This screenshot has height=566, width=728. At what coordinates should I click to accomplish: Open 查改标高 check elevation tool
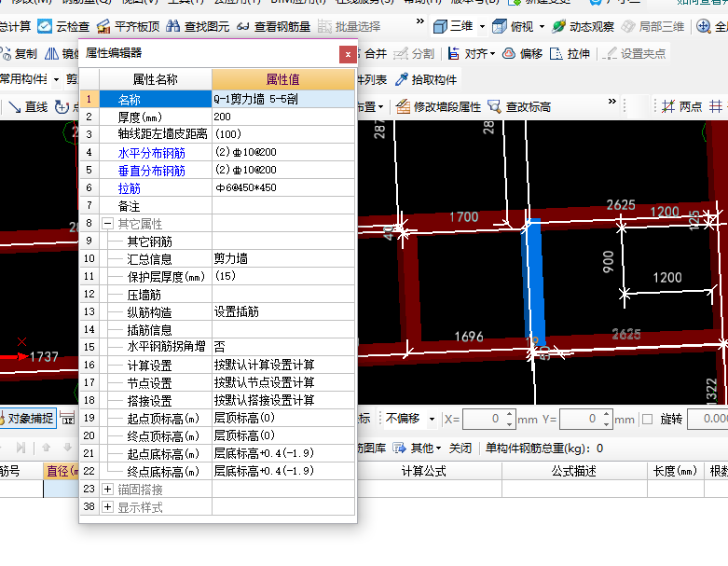pos(519,107)
